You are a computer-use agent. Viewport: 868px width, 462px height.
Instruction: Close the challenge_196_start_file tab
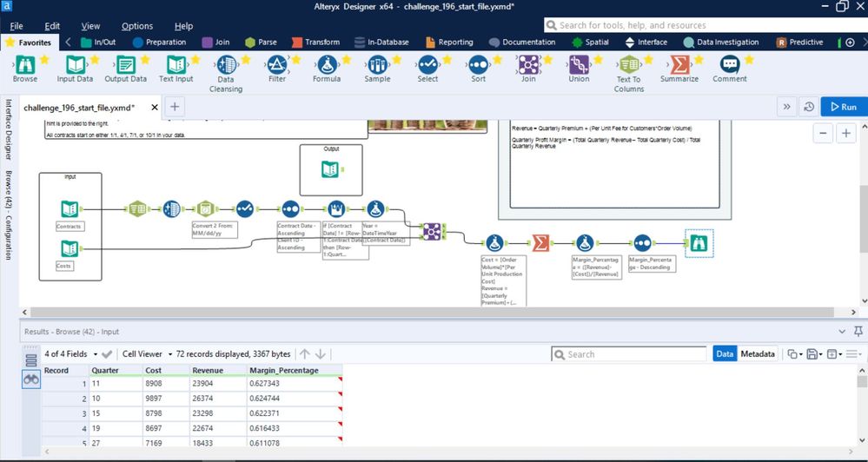tap(155, 108)
